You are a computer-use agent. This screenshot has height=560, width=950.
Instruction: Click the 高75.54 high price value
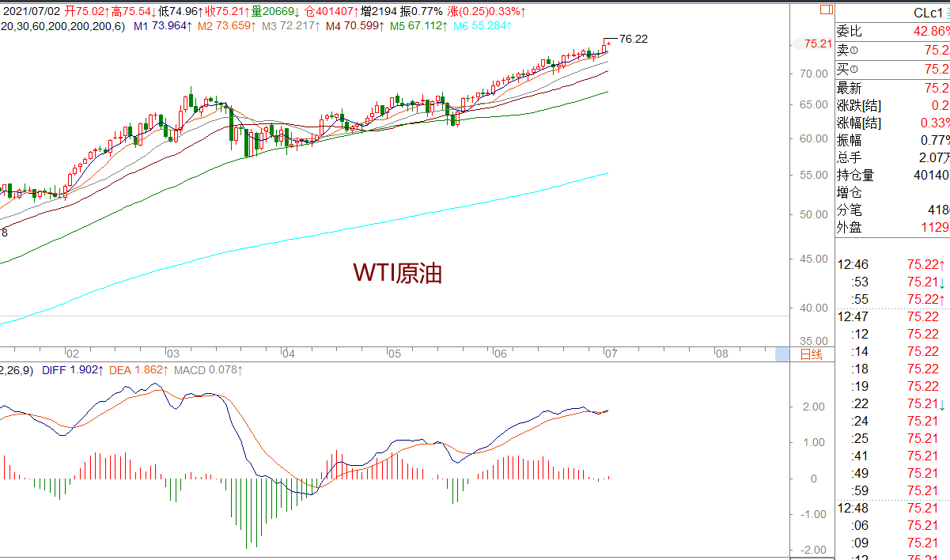pyautogui.click(x=133, y=12)
